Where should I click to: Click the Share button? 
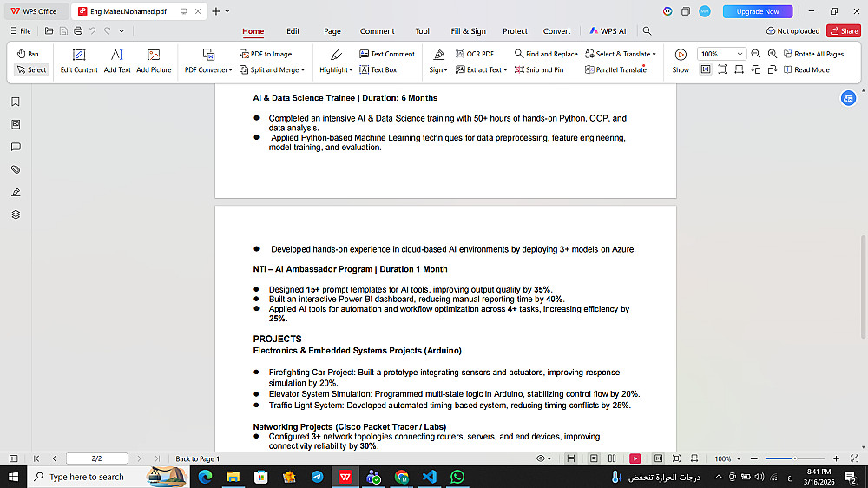point(844,31)
